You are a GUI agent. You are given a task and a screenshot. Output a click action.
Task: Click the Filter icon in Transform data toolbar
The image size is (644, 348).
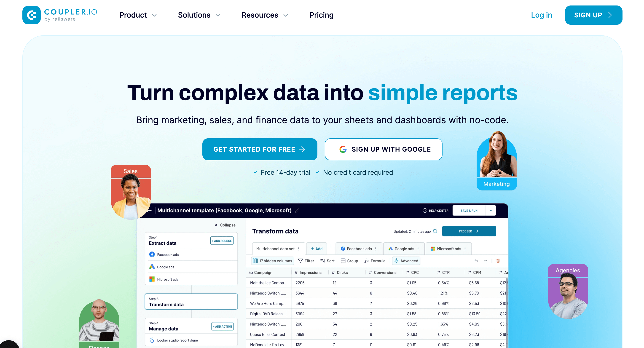[x=306, y=261]
